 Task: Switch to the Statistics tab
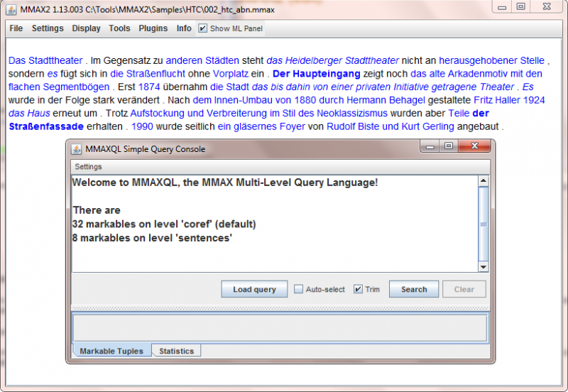(x=176, y=351)
